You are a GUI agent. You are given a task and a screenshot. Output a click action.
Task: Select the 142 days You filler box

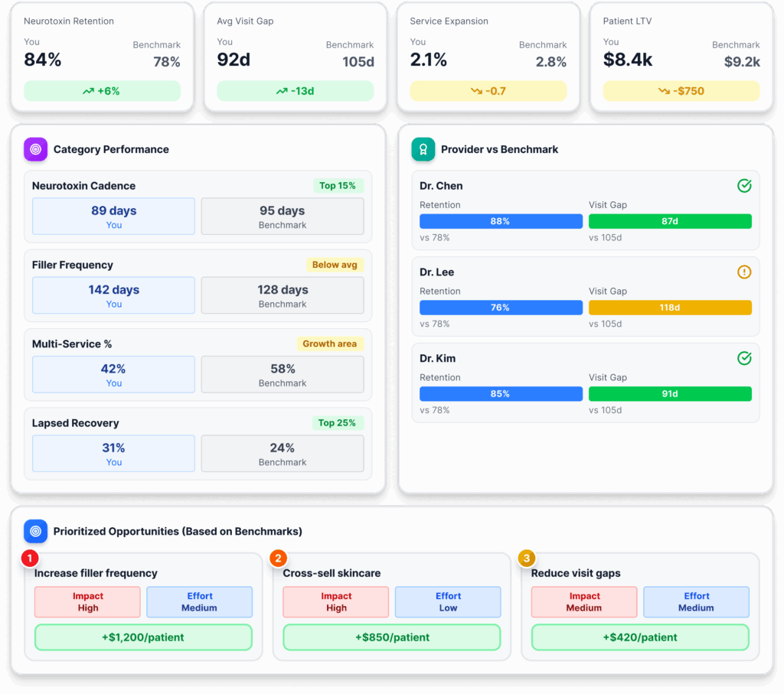[113, 295]
